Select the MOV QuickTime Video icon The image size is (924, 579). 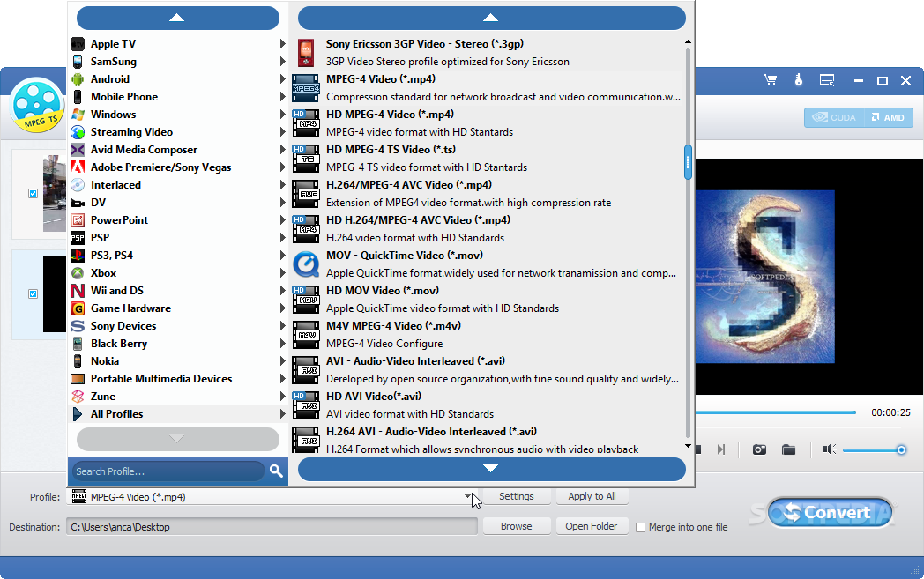point(306,264)
